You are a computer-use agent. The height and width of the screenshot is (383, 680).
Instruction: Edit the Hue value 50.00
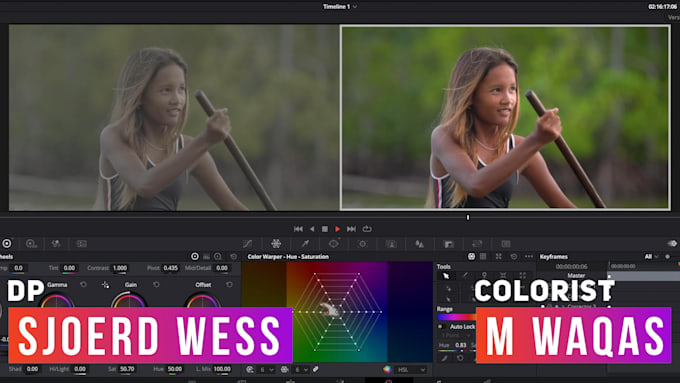point(174,369)
